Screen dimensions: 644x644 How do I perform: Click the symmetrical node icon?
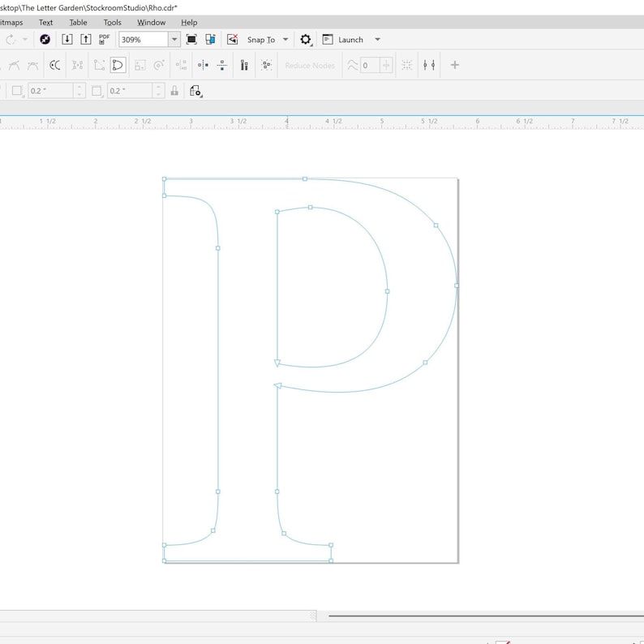click(32, 65)
